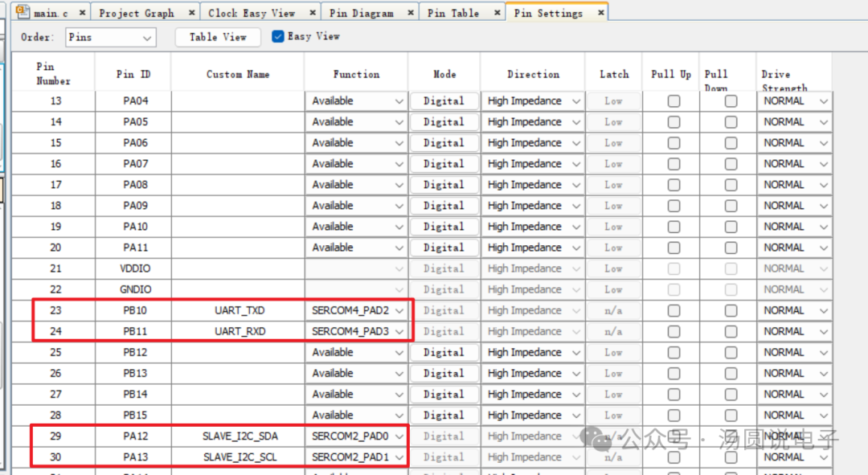Viewport: 868px width, 475px height.
Task: Enable Pull Down for PA11
Action: [731, 248]
